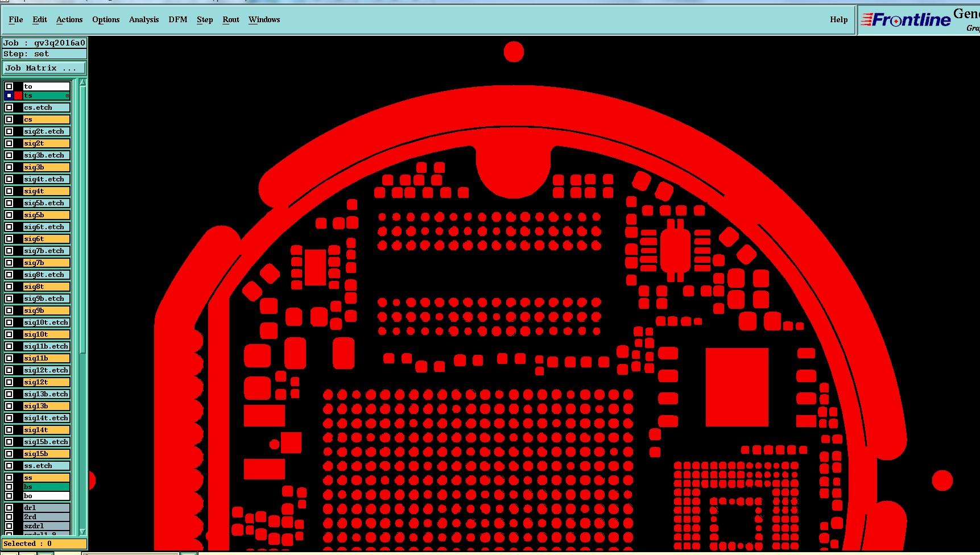Select layer name sig12t.etch
The image size is (980, 555).
pyautogui.click(x=47, y=370)
